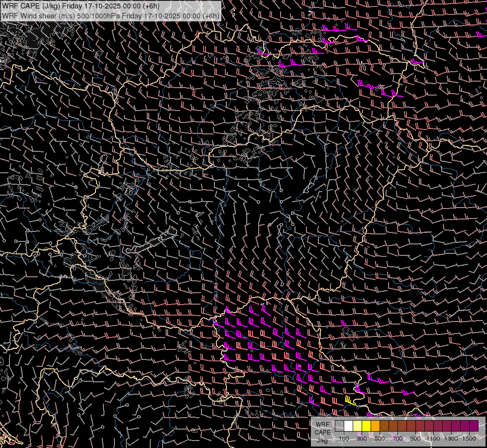Choose the pale yellow legend swatch

[358, 426]
